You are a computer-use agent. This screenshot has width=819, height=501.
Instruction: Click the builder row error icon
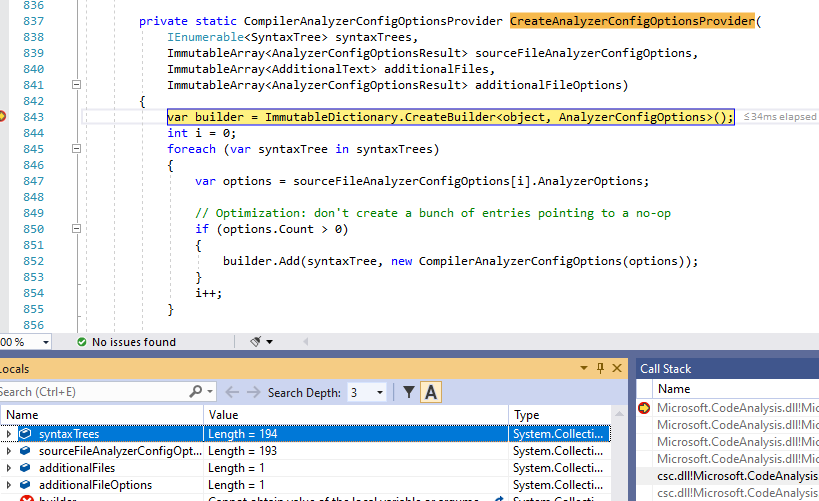tap(26, 499)
